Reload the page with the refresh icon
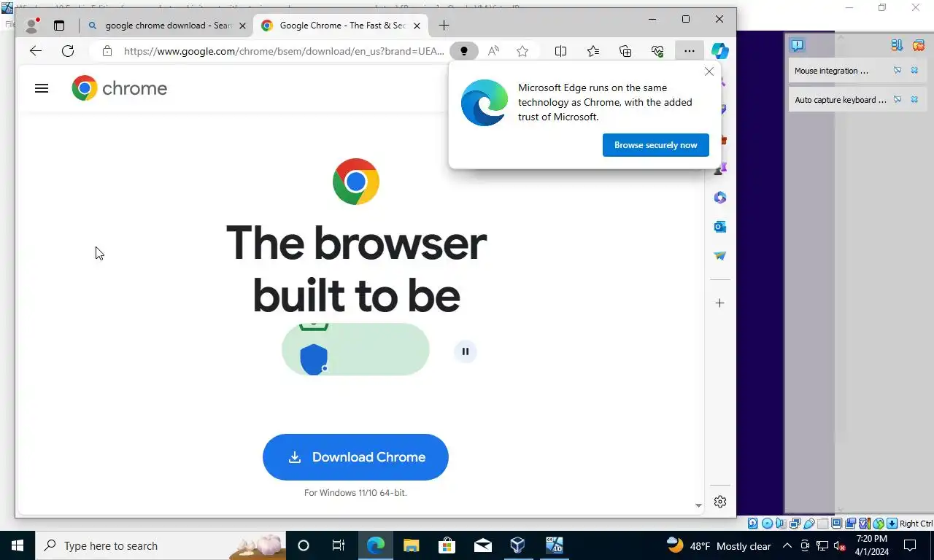934x560 pixels. (x=68, y=51)
